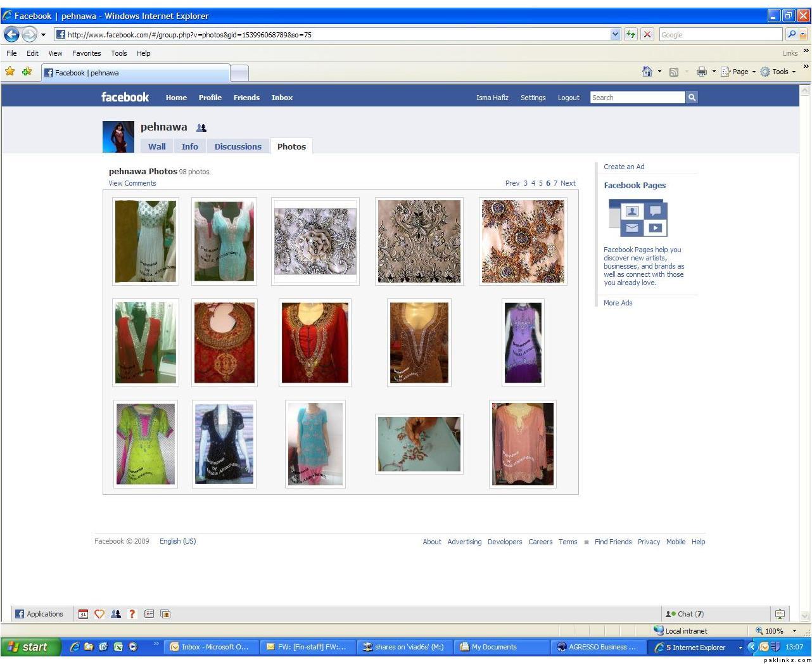812x664 pixels.
Task: Click the Facebook Search input field
Action: [x=637, y=98]
